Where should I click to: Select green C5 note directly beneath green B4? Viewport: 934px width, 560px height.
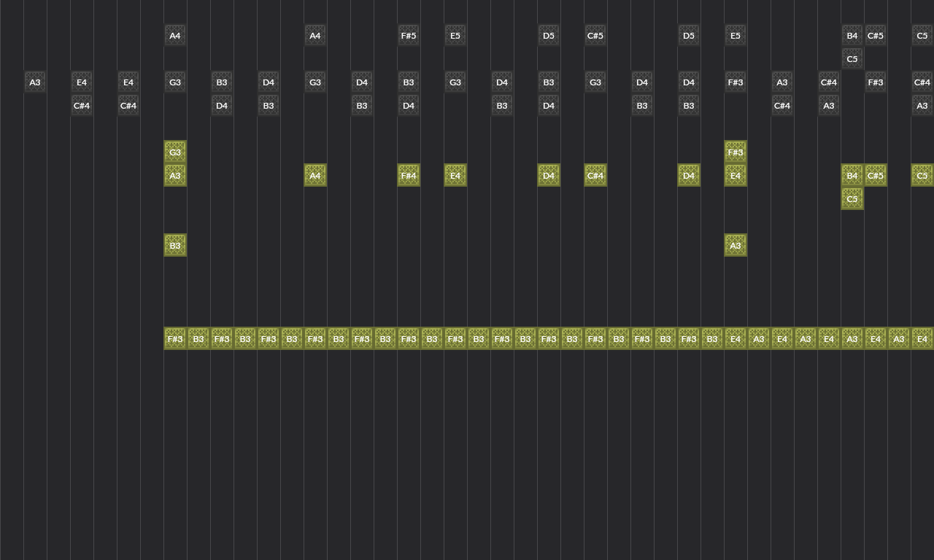(852, 198)
